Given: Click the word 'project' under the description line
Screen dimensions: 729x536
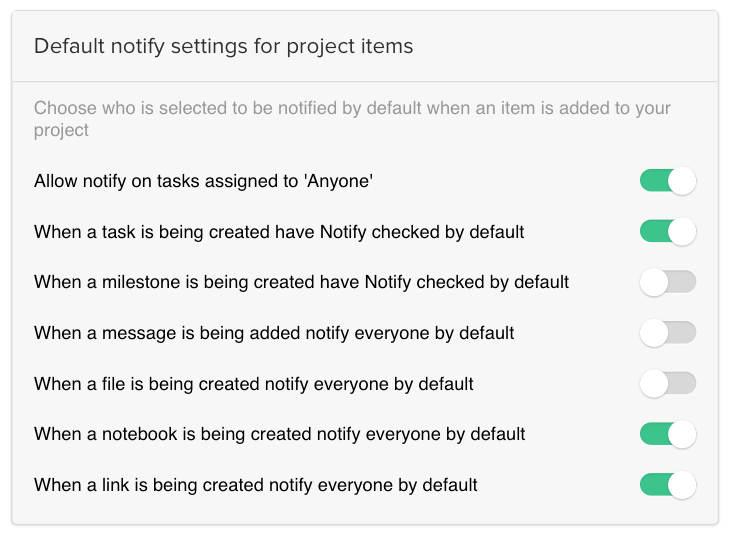Looking at the screenshot, I should [61, 130].
